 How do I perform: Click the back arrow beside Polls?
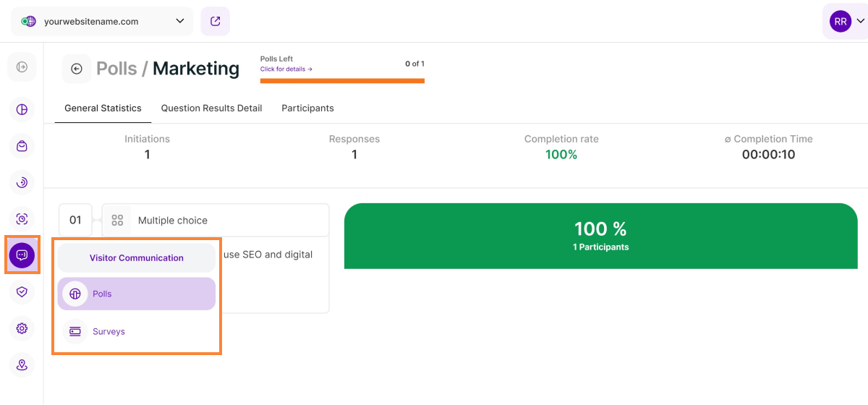coord(77,69)
